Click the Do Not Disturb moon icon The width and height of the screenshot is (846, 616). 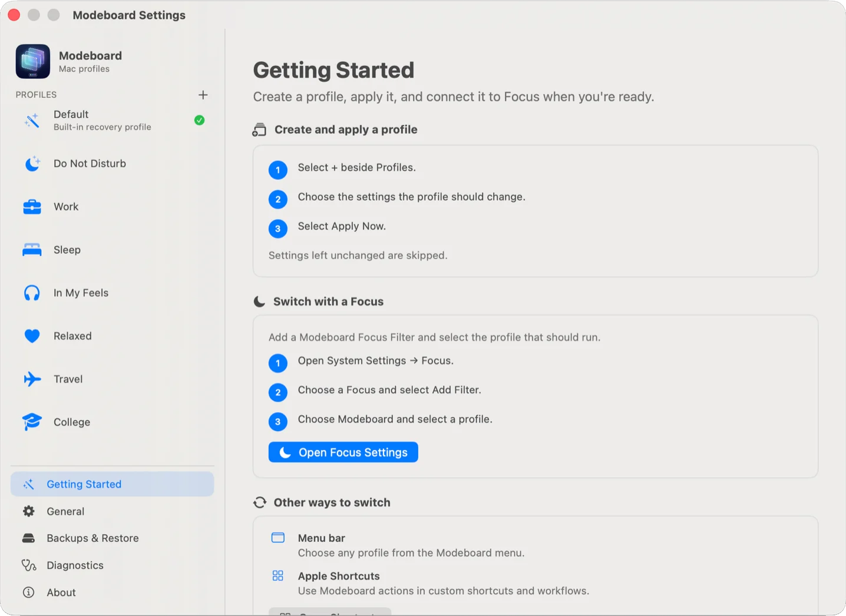[32, 164]
